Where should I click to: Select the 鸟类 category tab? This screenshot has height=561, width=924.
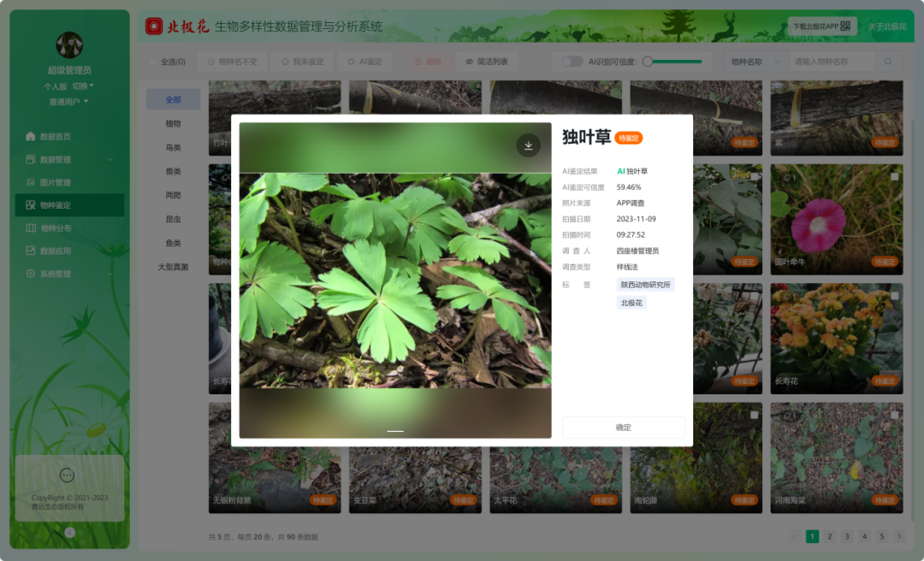(x=173, y=147)
